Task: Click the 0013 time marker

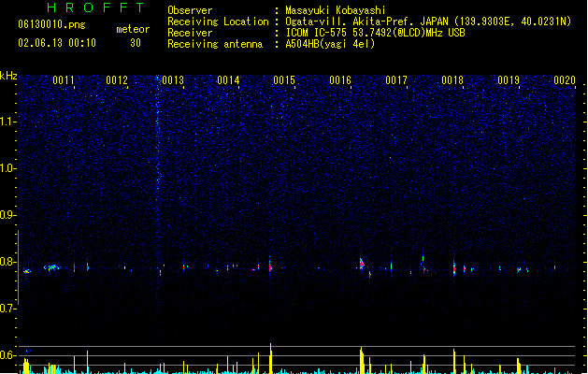Action: coord(173,80)
